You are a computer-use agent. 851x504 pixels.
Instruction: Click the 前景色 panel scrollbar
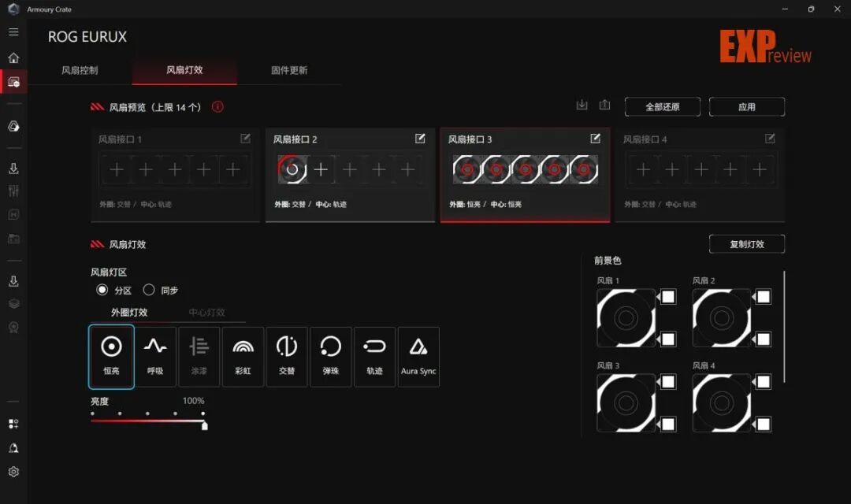pos(784,327)
